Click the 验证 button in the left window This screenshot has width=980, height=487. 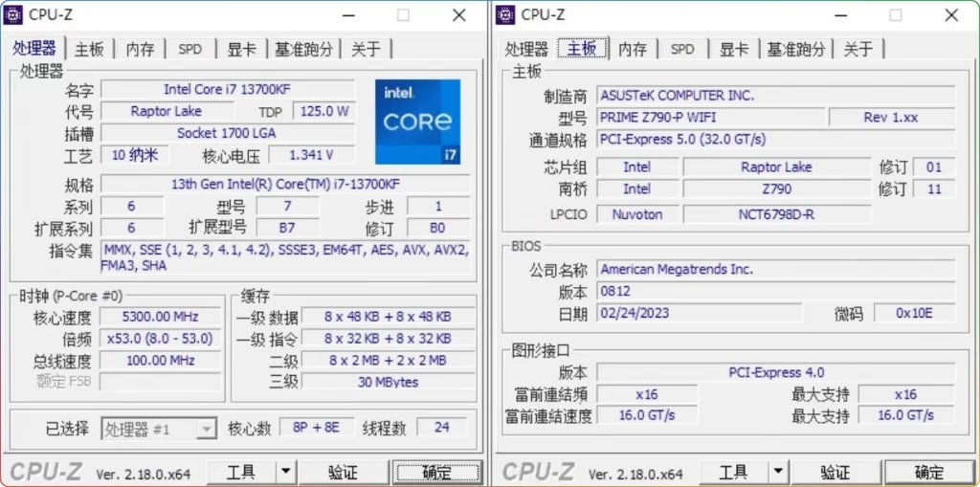tap(344, 472)
